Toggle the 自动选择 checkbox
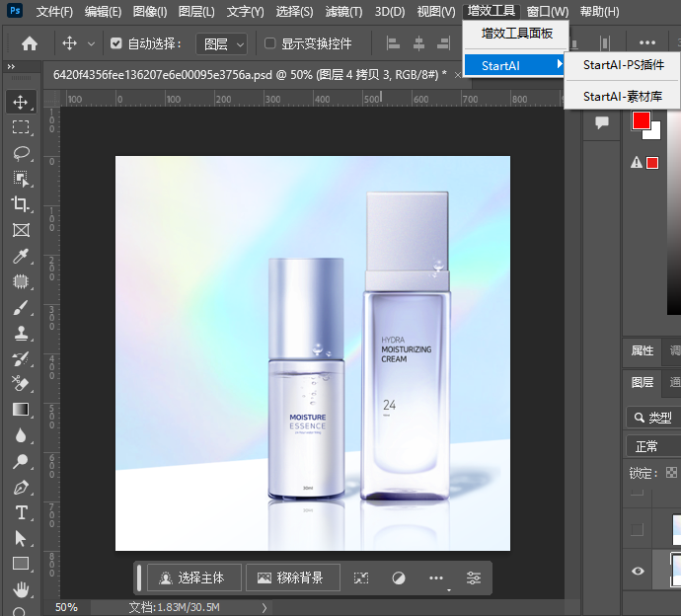 (x=115, y=43)
